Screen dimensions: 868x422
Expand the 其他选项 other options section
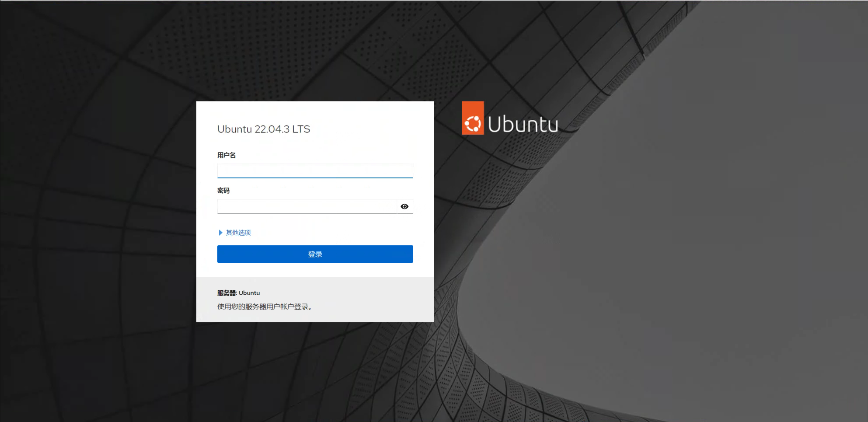tap(235, 233)
